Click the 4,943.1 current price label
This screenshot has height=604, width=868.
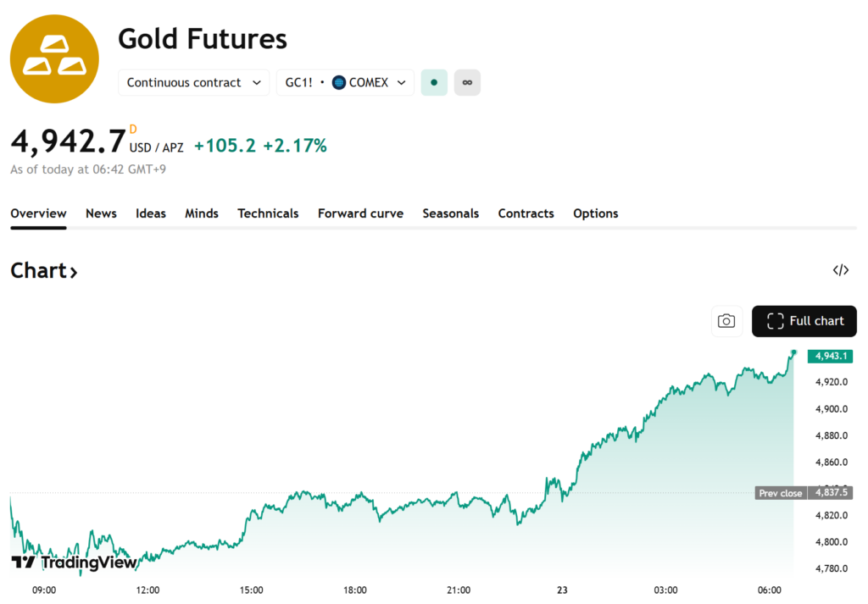pyautogui.click(x=830, y=357)
